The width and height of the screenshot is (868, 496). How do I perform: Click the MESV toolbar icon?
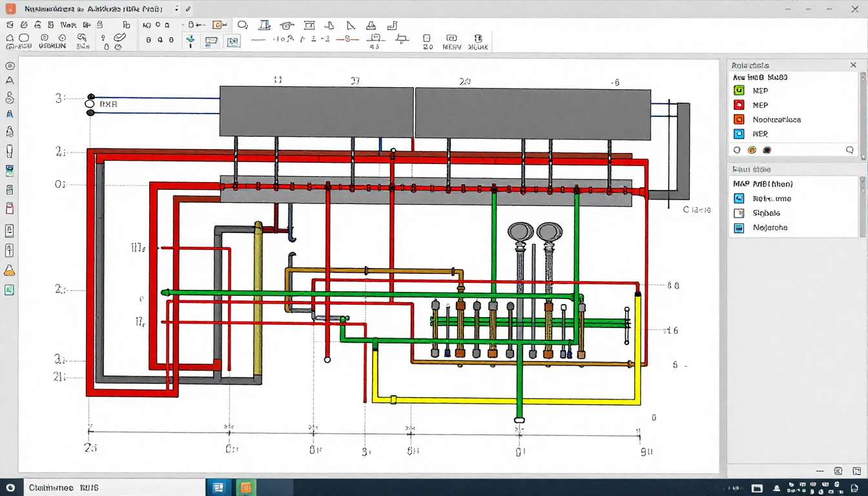452,40
